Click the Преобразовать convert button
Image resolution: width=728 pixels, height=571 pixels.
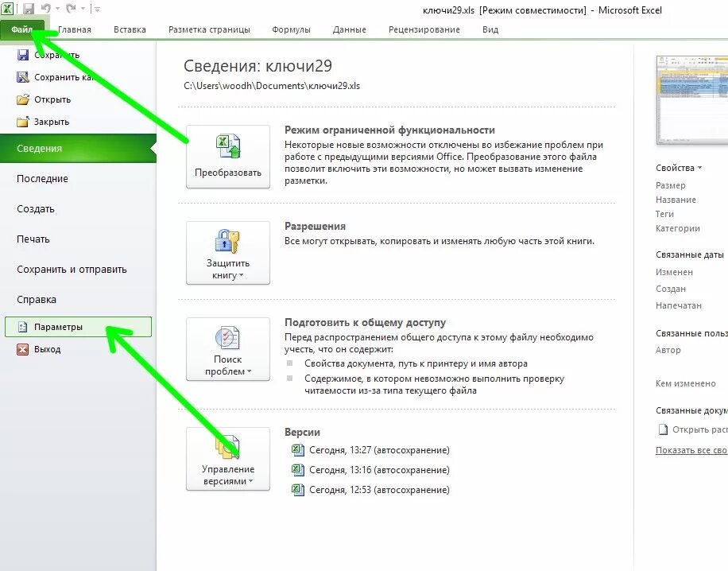pos(228,157)
